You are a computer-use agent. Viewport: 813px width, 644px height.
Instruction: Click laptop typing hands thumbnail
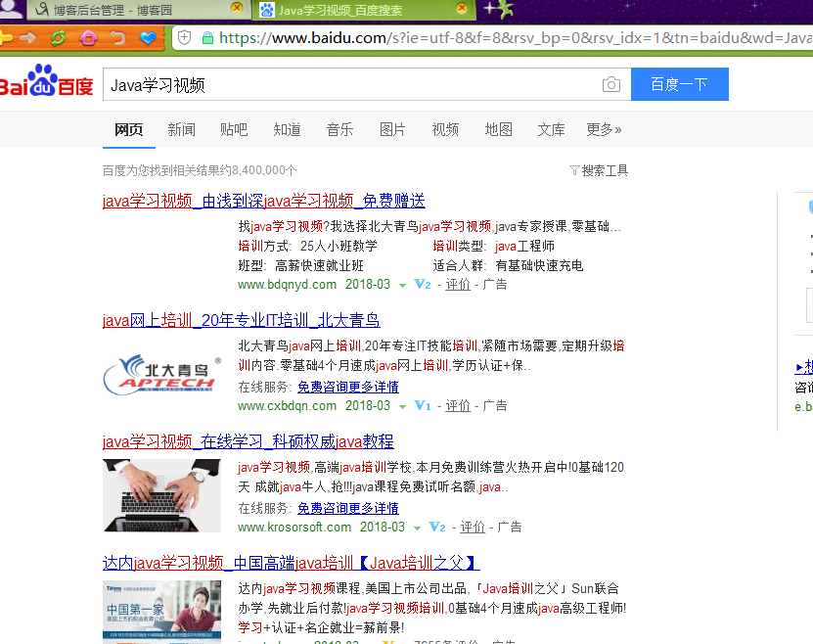pyautogui.click(x=161, y=495)
